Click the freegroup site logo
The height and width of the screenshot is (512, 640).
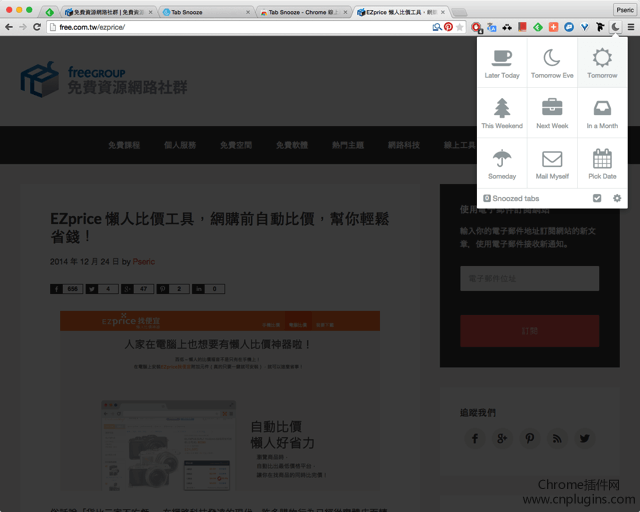104,79
